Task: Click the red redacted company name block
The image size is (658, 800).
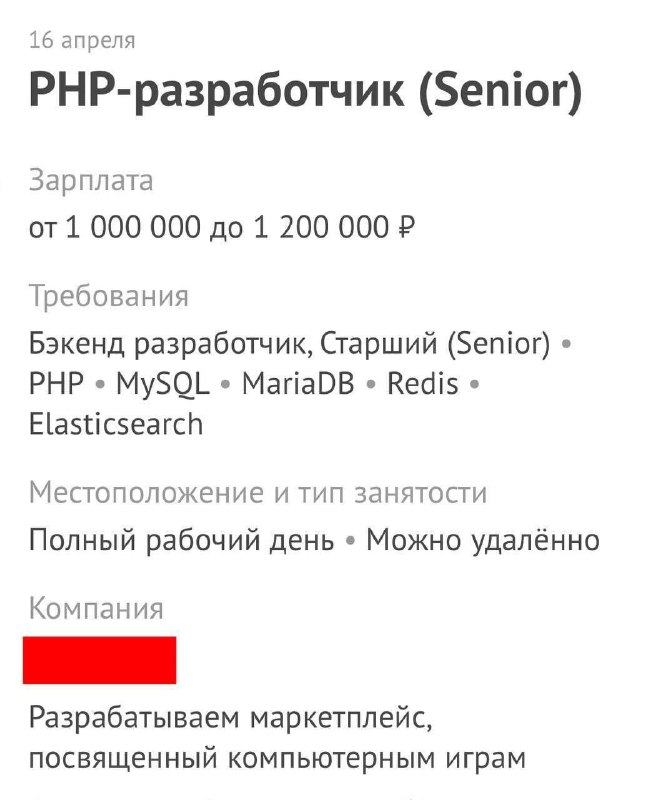Action: [99, 660]
